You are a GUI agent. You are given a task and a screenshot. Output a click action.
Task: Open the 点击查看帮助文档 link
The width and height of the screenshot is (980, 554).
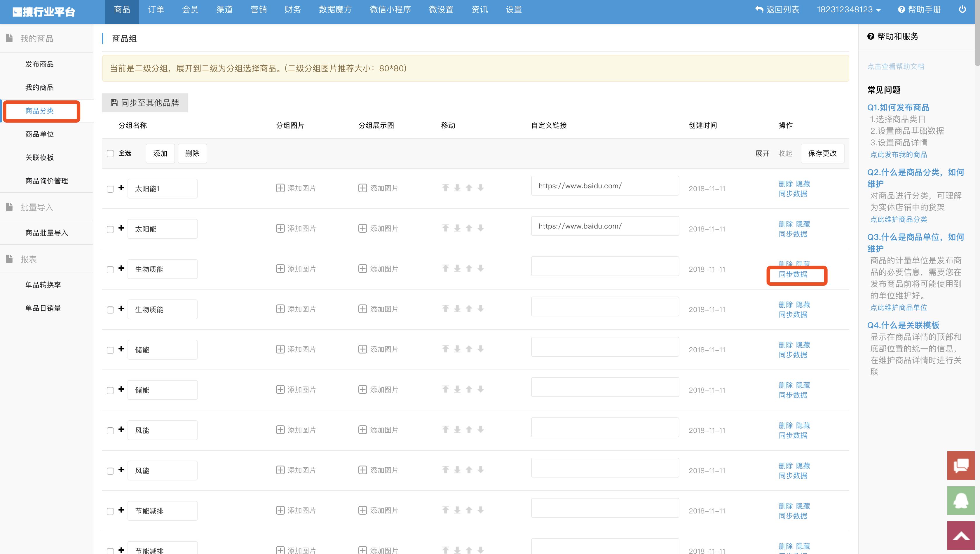pyautogui.click(x=896, y=67)
